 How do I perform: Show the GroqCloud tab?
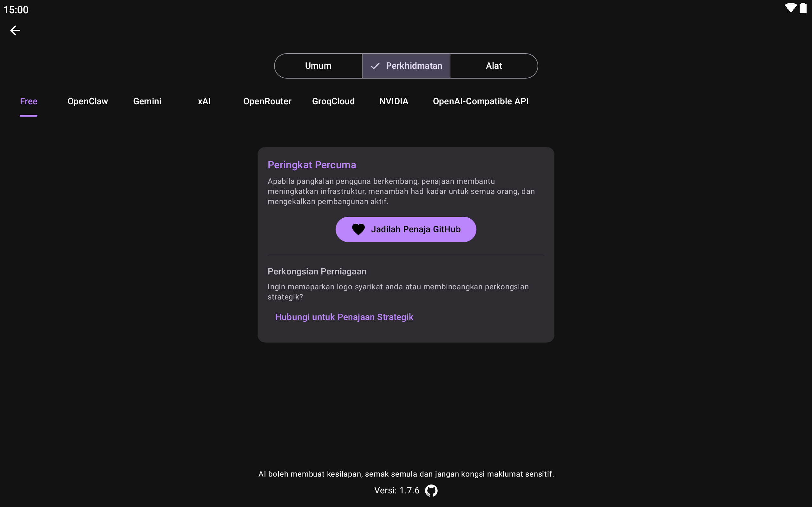tap(333, 101)
